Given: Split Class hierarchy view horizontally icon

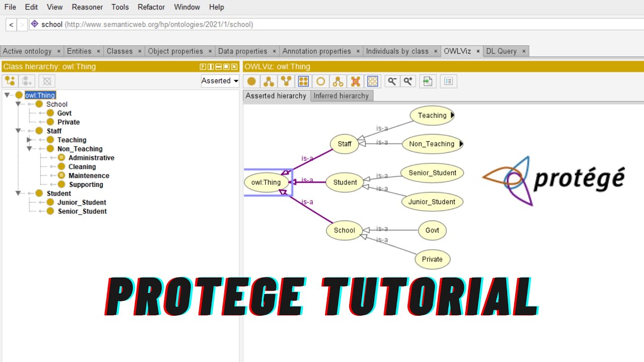Looking at the screenshot, I should [218, 67].
